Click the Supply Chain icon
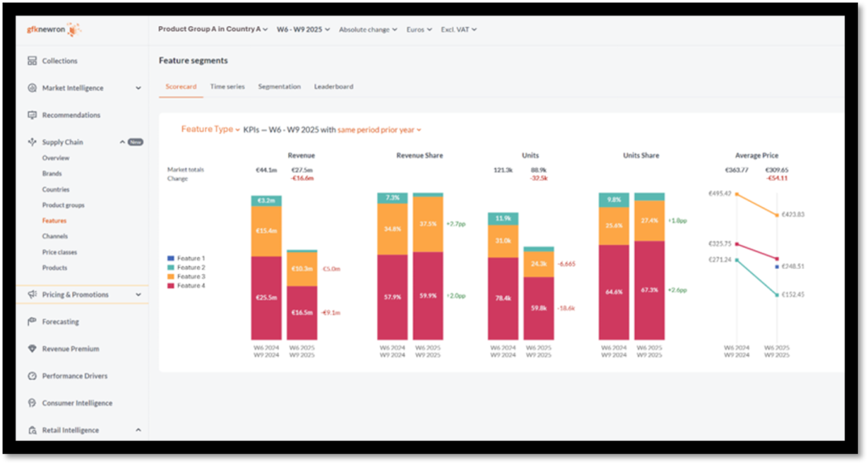This screenshot has width=868, height=464. [32, 143]
